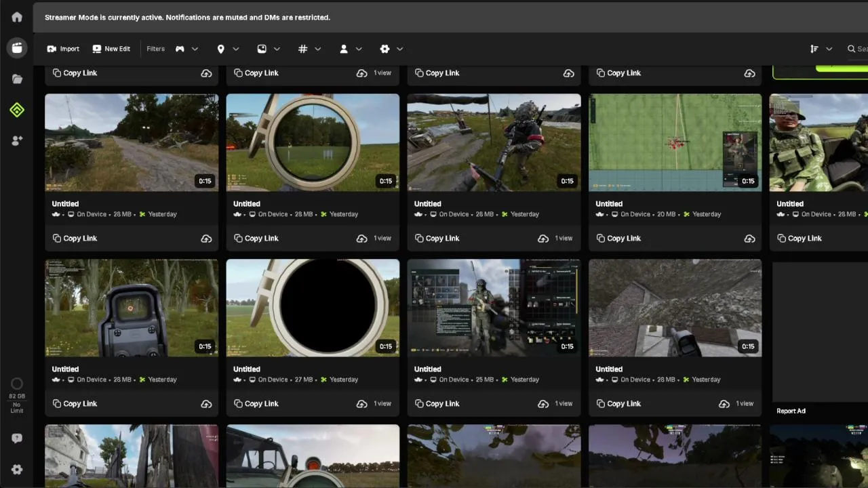The image size is (868, 488).
Task: Click cloud icon on the 20 MB map clip
Action: tap(749, 239)
